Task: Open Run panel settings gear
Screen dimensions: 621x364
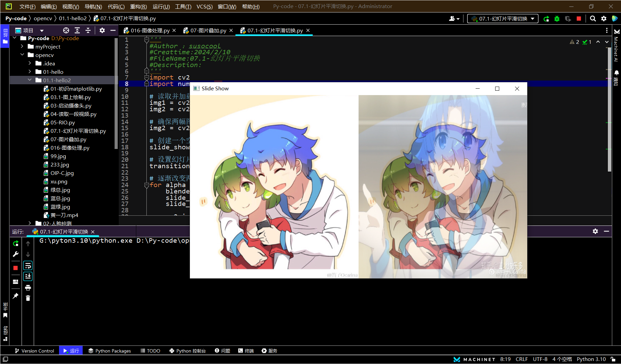Action: coord(595,231)
